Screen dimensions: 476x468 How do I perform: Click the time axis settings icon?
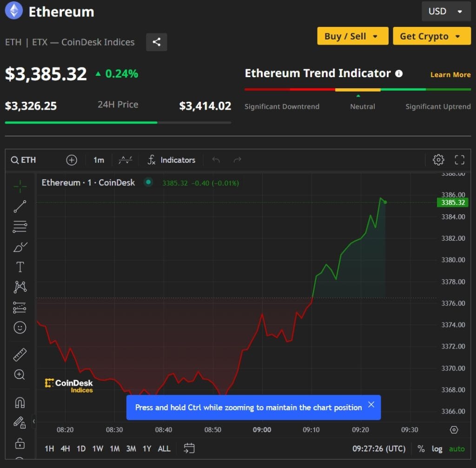pyautogui.click(x=454, y=430)
